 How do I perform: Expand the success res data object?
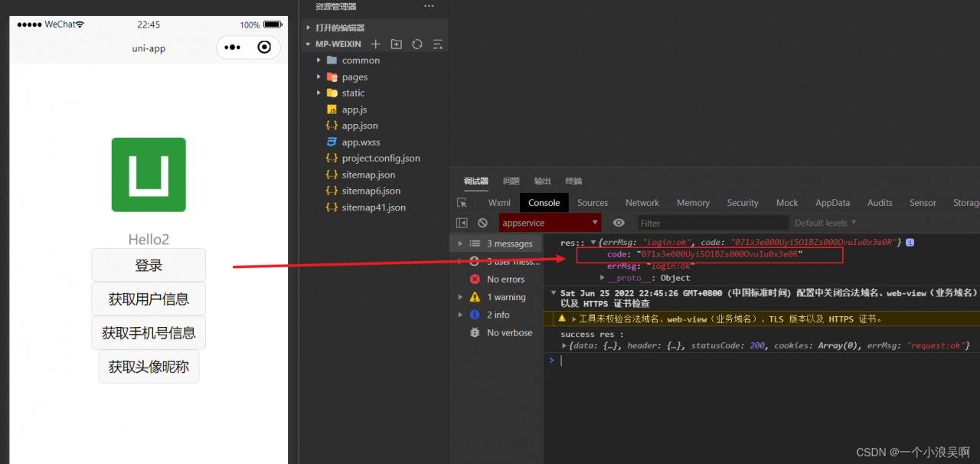tap(565, 346)
